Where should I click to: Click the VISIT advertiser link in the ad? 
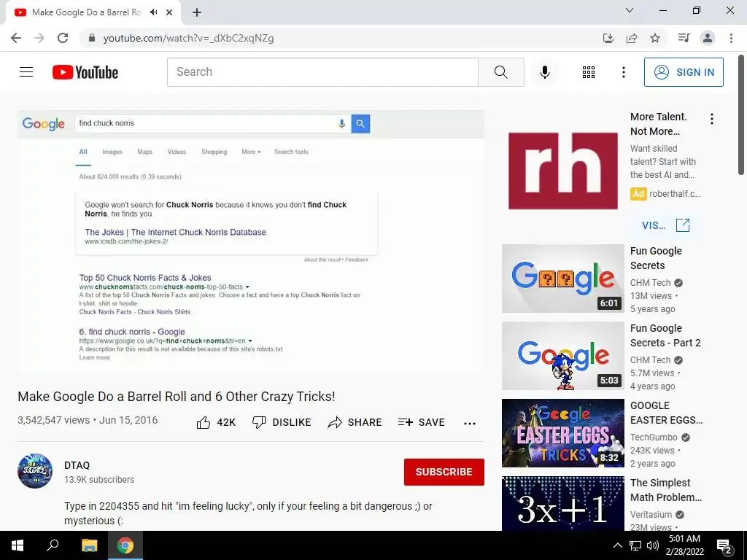[x=665, y=225]
